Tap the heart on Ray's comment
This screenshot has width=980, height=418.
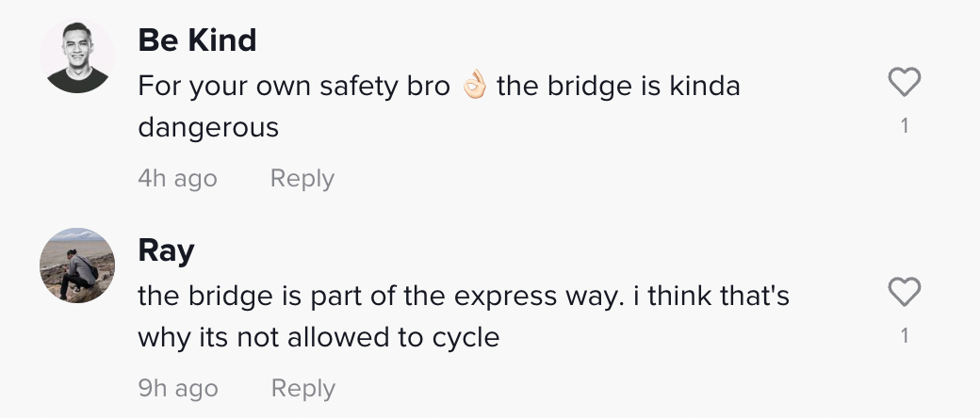[x=905, y=295]
